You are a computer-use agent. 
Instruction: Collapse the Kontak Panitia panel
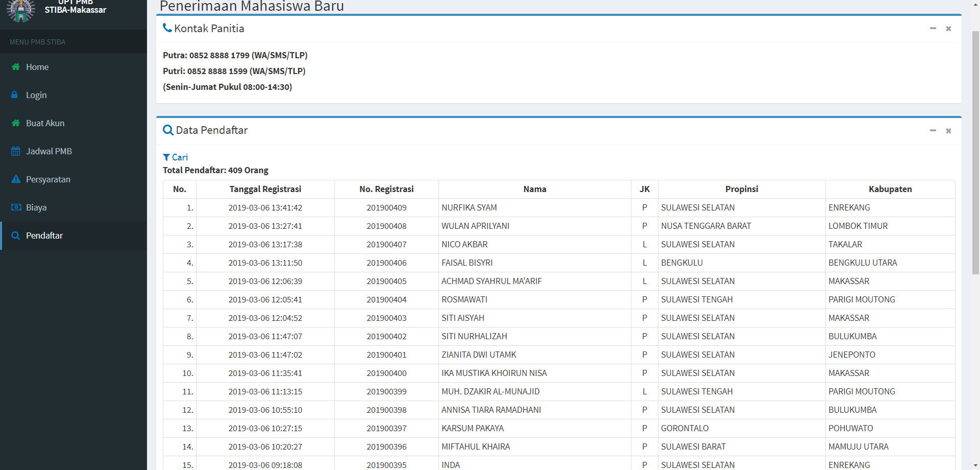[933, 29]
